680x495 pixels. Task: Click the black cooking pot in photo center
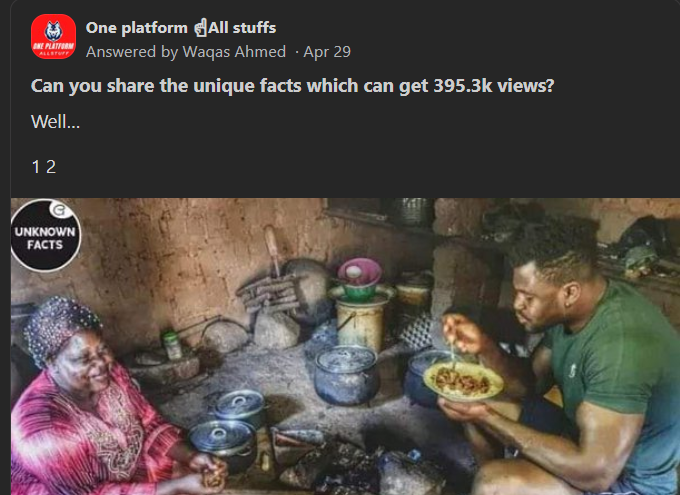pyautogui.click(x=347, y=375)
